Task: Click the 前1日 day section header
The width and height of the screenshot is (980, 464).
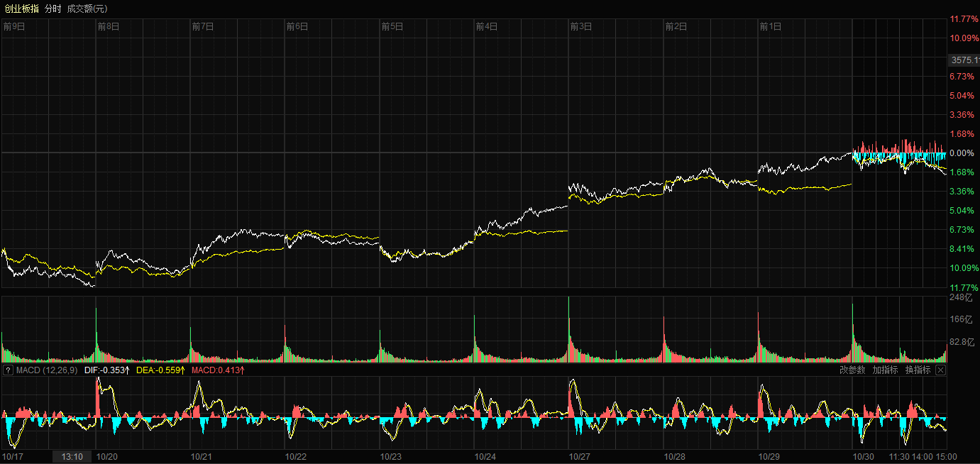Action: coord(770,27)
